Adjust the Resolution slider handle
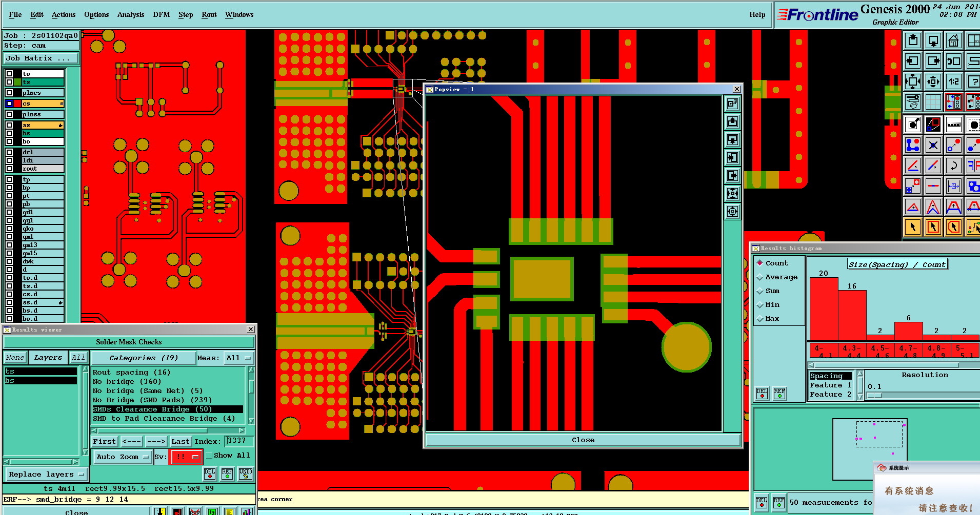 874,395
